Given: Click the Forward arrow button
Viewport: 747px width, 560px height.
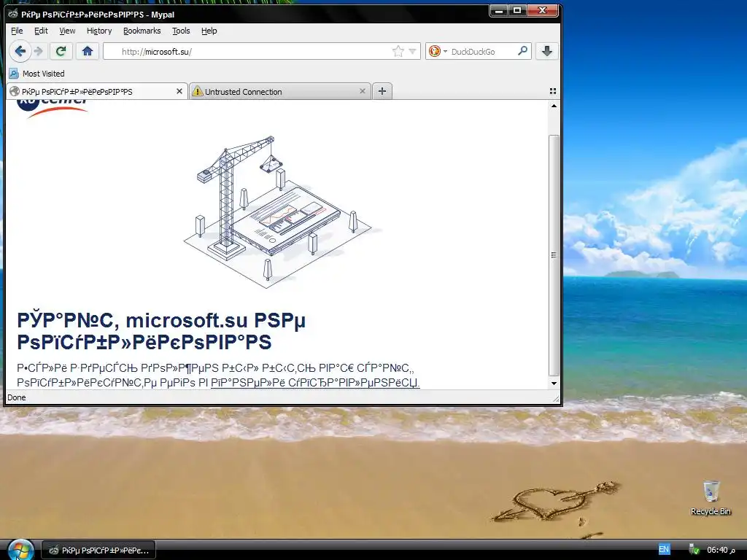Looking at the screenshot, I should (x=39, y=51).
